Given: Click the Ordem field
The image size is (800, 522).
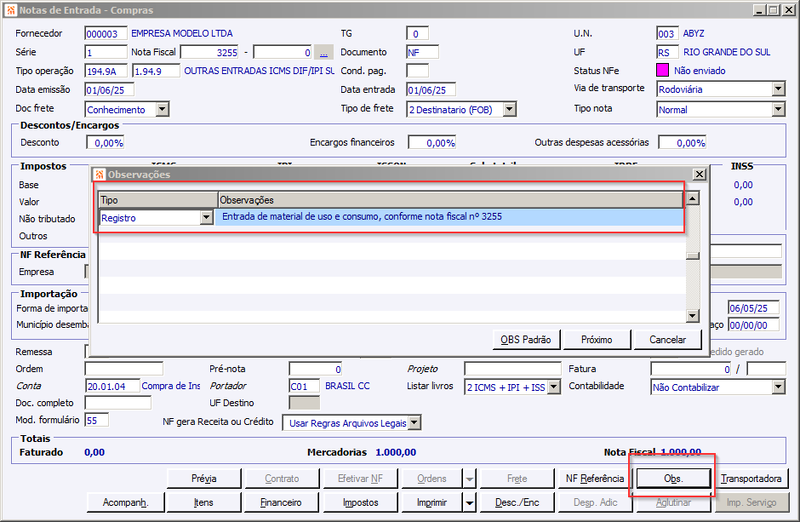Looking at the screenshot, I should [x=124, y=369].
